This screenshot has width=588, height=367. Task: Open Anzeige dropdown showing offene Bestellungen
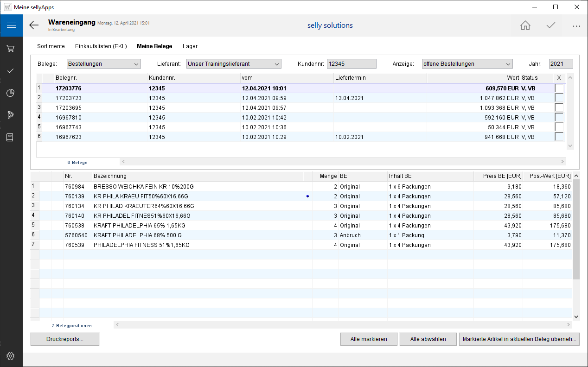click(x=467, y=64)
